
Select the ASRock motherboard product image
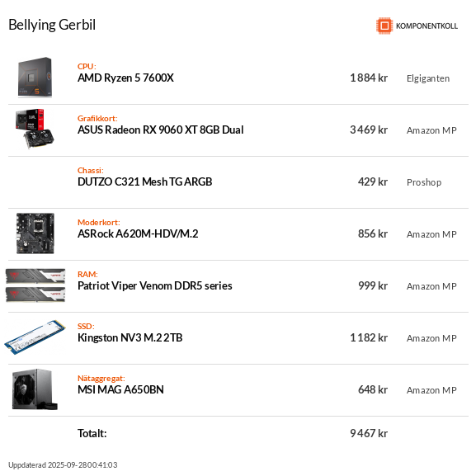click(x=35, y=233)
